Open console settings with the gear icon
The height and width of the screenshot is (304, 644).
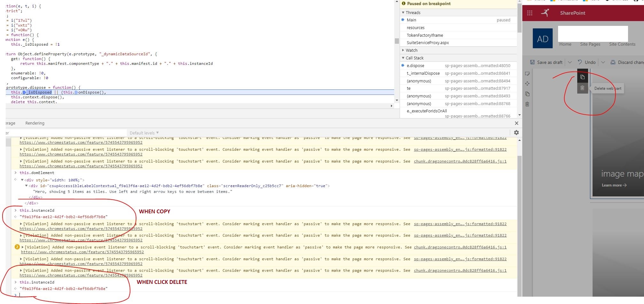coord(516,132)
